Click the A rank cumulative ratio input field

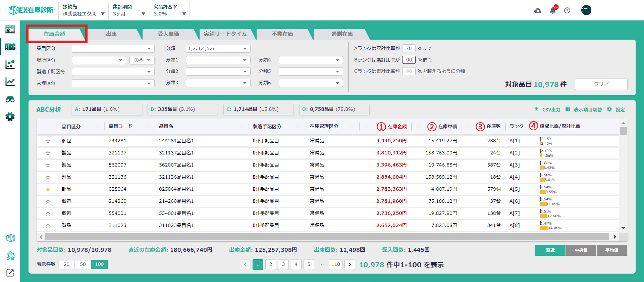pyautogui.click(x=409, y=49)
